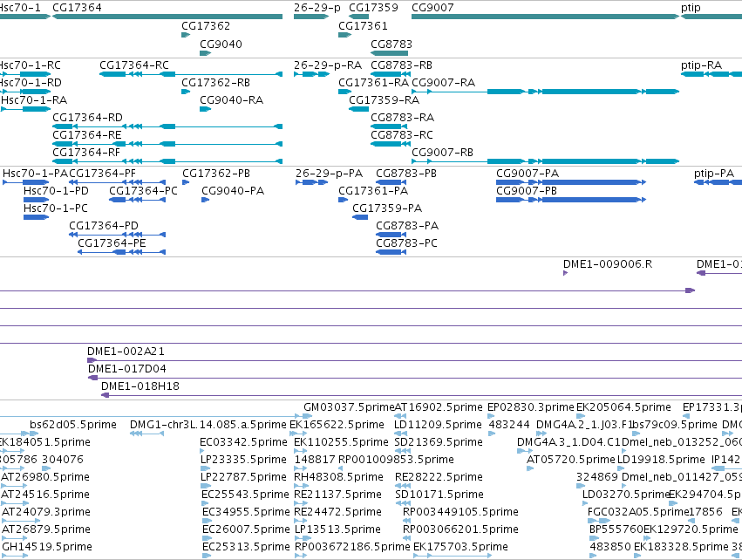Select BAC label DME1-009O06.R
The height and width of the screenshot is (560, 742).
click(608, 264)
